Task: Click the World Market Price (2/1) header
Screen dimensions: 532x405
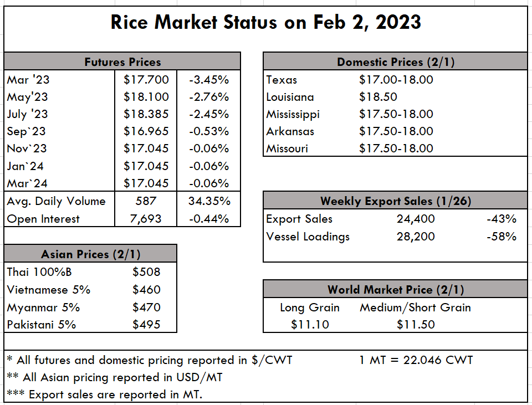Action: [x=395, y=289]
